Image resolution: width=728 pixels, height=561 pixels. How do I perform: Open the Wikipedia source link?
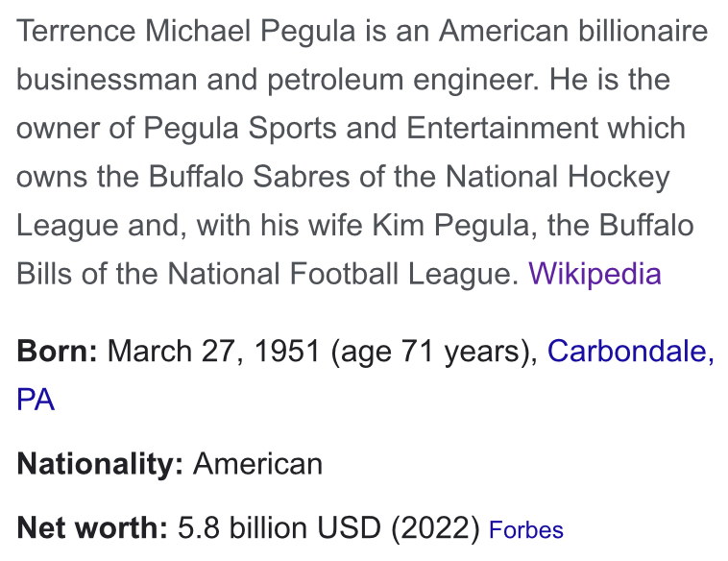pos(595,274)
